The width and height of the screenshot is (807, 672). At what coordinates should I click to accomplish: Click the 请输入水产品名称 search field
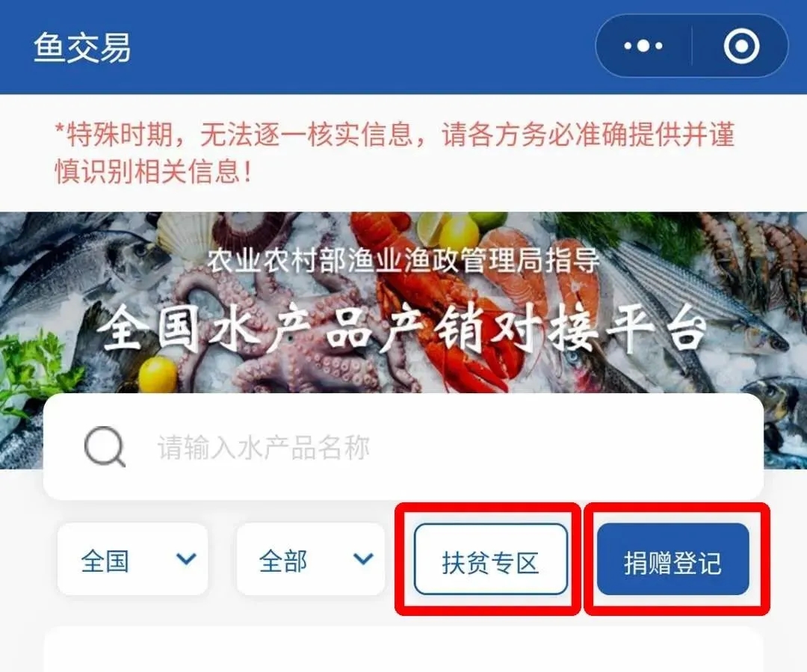[403, 447]
